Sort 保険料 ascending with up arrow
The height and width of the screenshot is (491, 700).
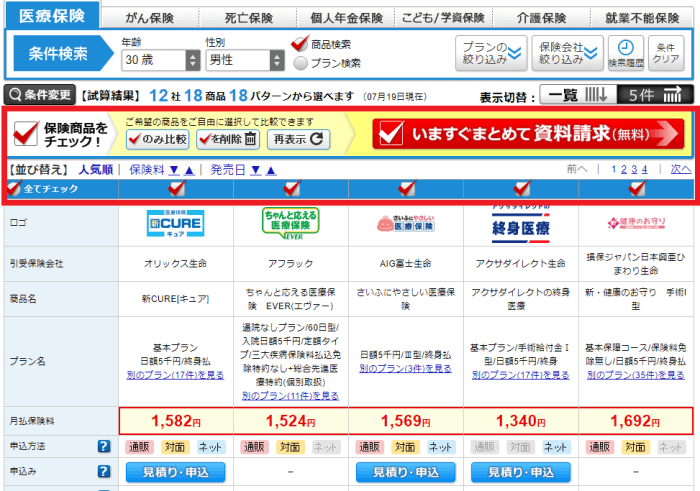click(x=189, y=170)
